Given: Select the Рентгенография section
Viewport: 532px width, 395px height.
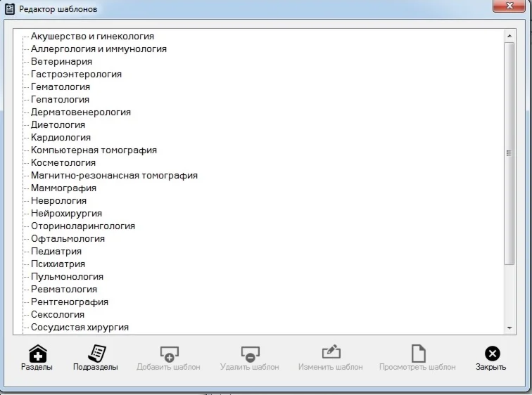Looking at the screenshot, I should [x=70, y=302].
